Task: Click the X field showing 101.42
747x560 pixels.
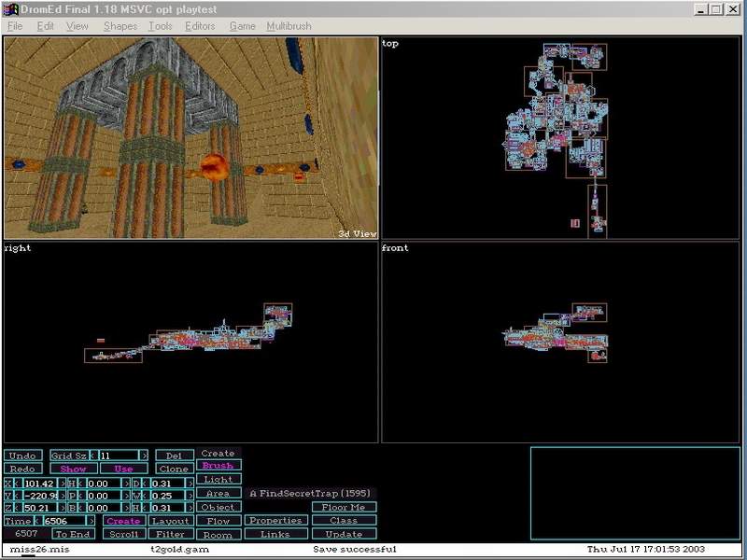Action: coord(39,483)
